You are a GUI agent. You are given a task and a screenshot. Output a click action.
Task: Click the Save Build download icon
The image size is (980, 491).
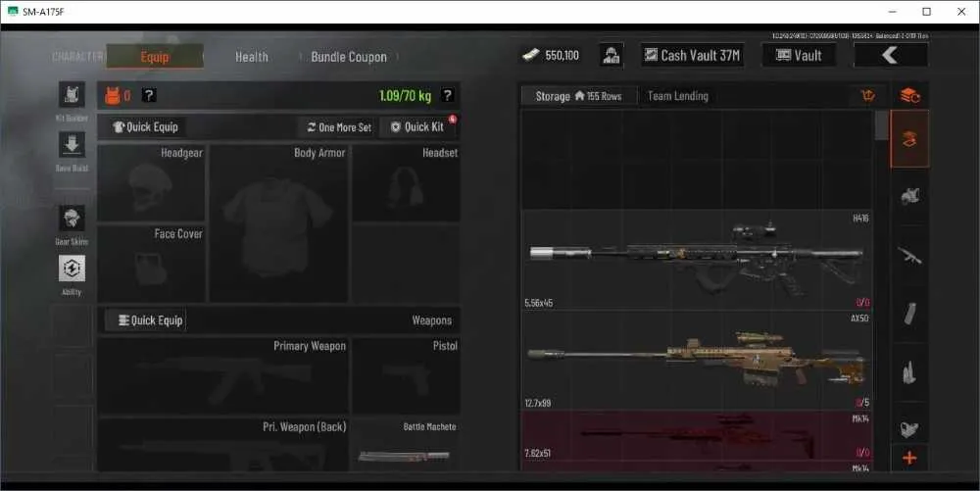[x=72, y=145]
